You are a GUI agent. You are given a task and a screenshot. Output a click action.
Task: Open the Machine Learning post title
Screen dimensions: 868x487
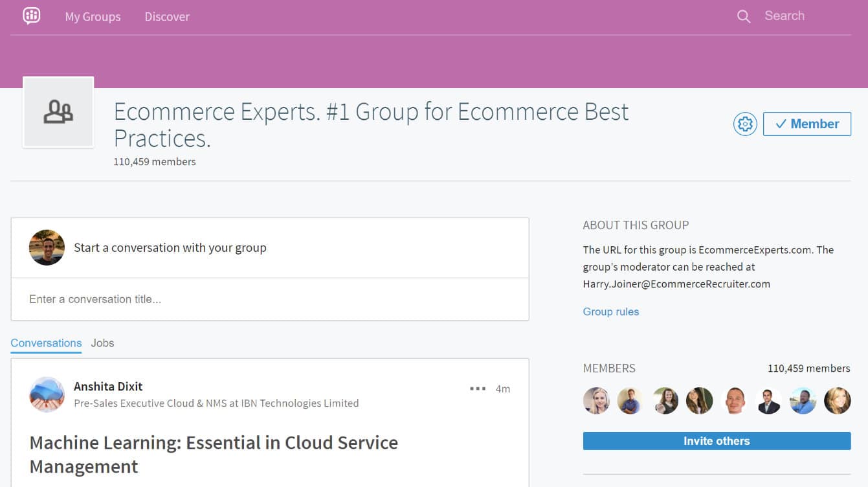[214, 453]
